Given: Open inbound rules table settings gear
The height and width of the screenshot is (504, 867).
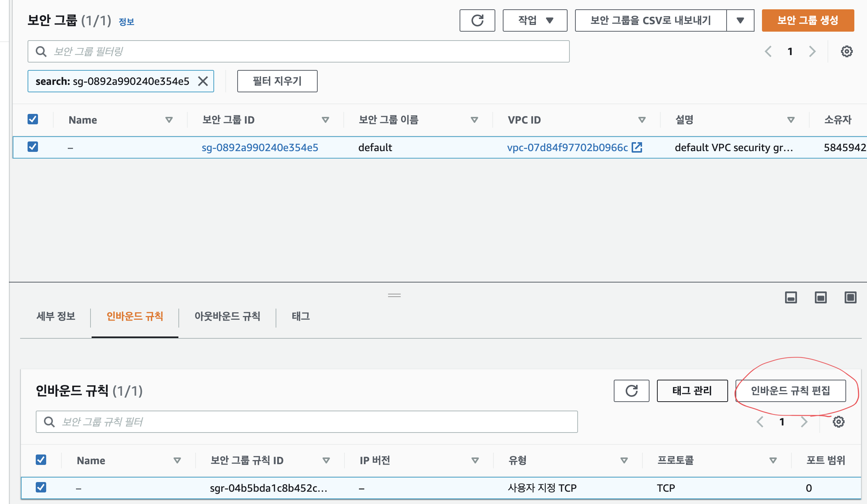Looking at the screenshot, I should 838,422.
